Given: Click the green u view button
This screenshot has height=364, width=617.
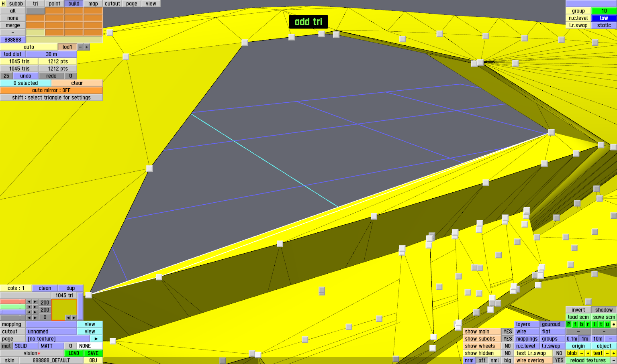Looking at the screenshot, I should click(607, 324).
